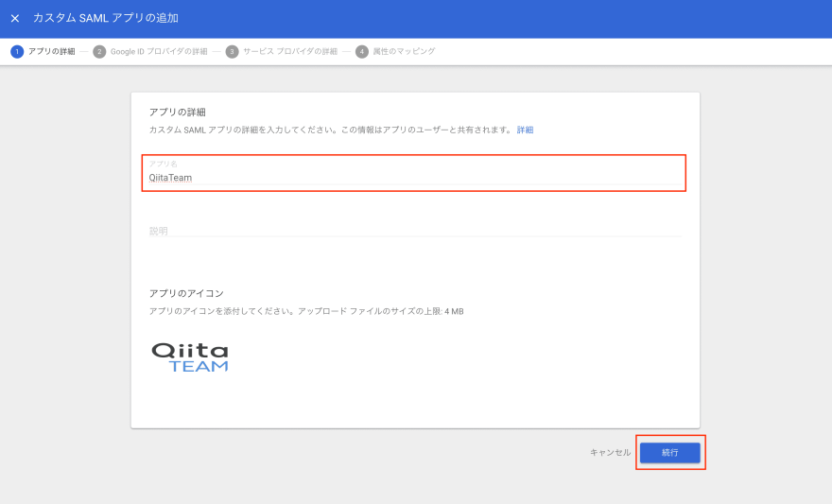Click the 続行 continue button
The height and width of the screenshot is (504, 832).
click(x=669, y=453)
